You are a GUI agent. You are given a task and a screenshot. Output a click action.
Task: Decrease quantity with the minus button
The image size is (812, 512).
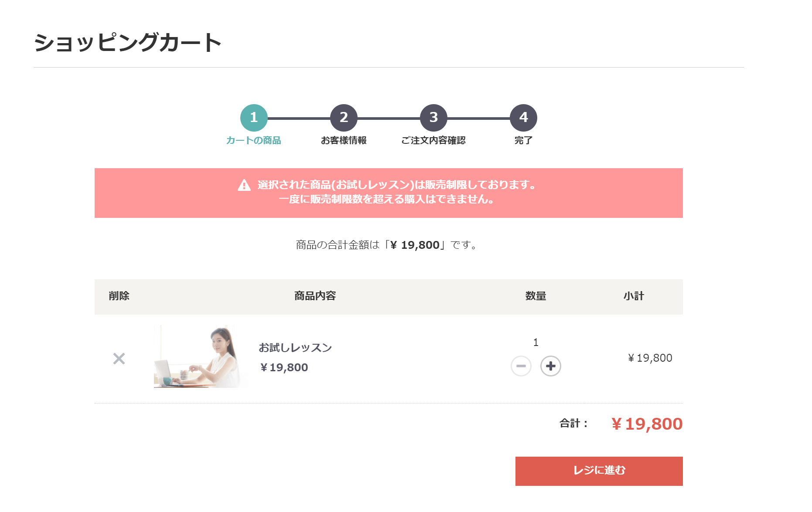point(521,366)
